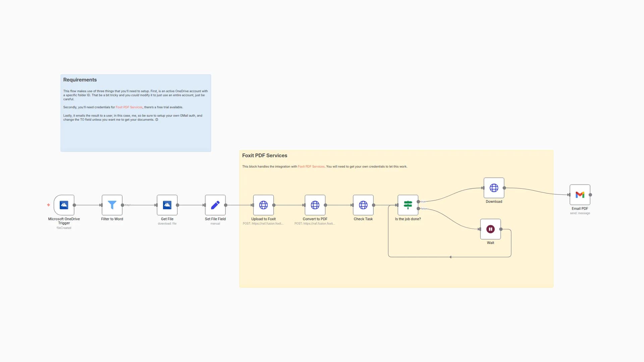Click the 'true' output port on the job check

[x=419, y=202]
